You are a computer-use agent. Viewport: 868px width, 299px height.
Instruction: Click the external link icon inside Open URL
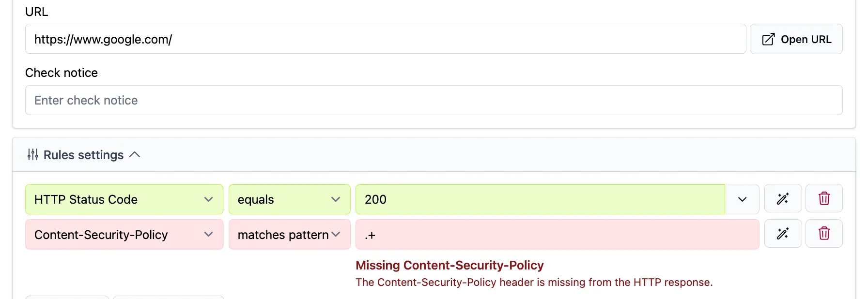(768, 39)
